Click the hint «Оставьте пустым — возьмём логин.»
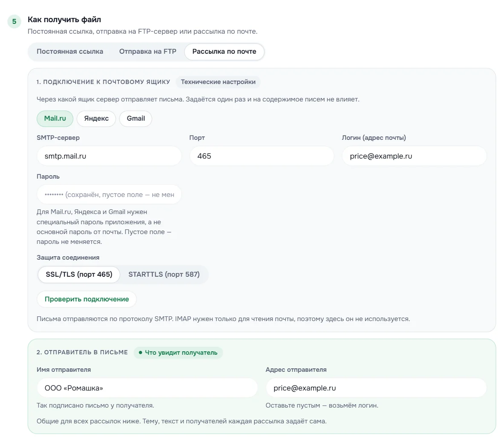Image resolution: width=504 pixels, height=440 pixels. (322, 405)
